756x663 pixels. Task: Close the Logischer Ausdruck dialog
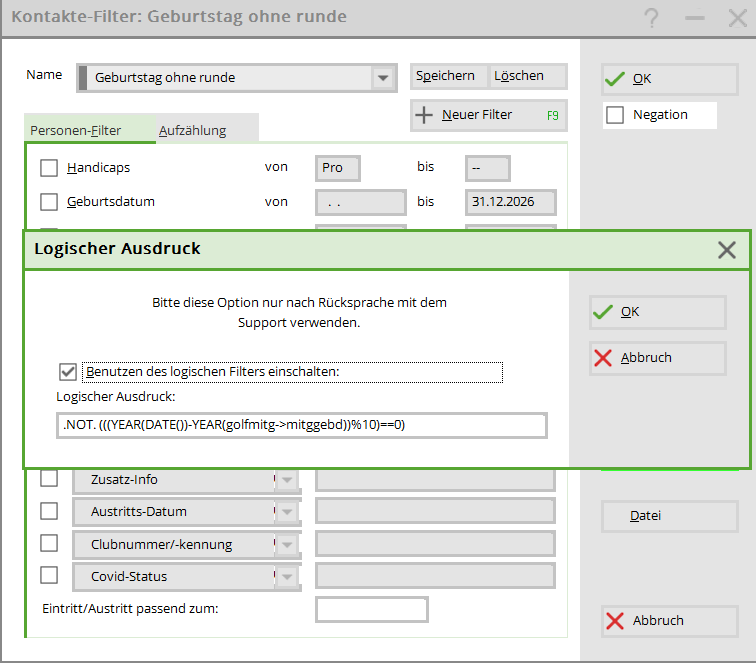click(x=727, y=249)
